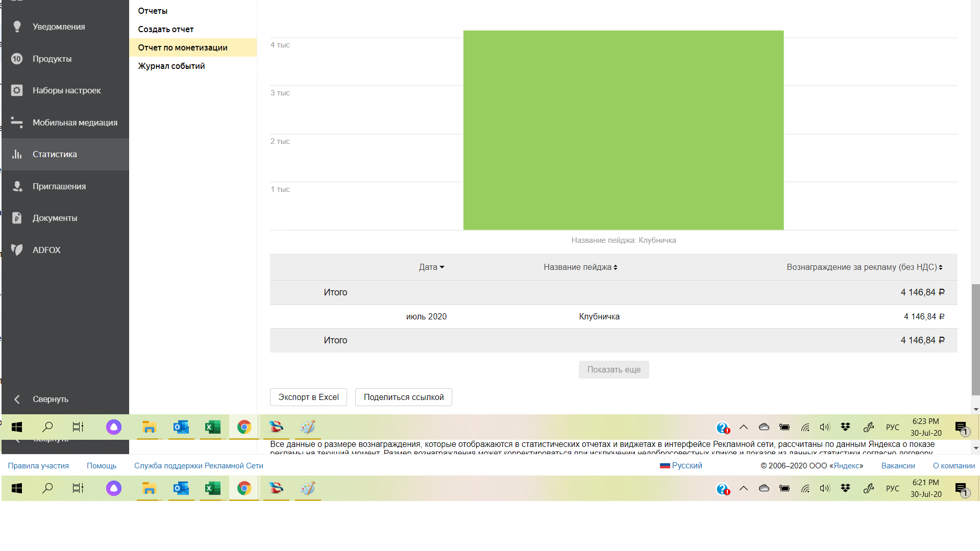Click Статистика bar chart icon

(x=17, y=154)
